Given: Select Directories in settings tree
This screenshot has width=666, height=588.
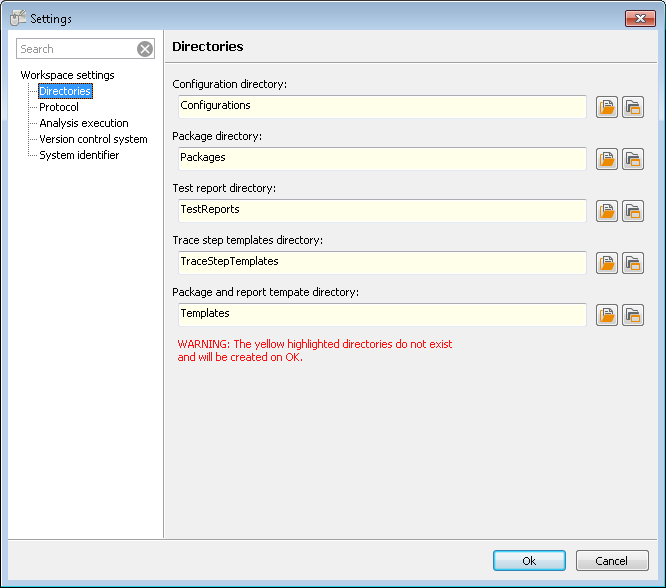Looking at the screenshot, I should [x=65, y=91].
